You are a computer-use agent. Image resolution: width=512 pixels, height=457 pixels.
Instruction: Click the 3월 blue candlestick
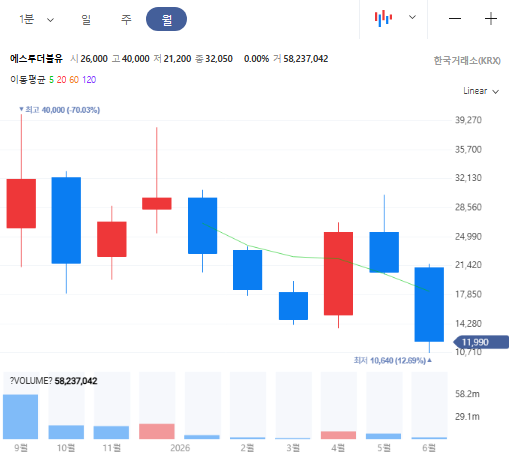click(x=293, y=306)
